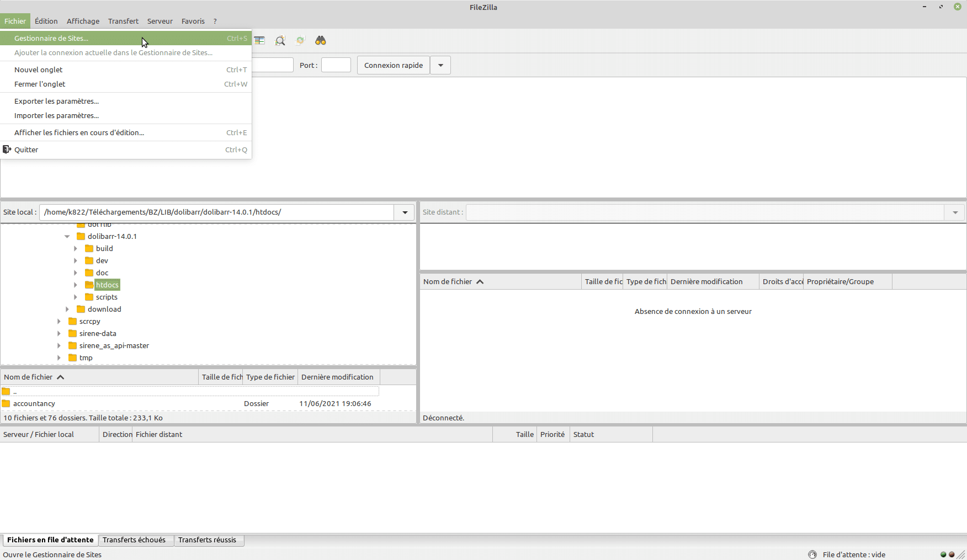
Task: Sort local files by Dernière modification header
Action: pos(339,377)
